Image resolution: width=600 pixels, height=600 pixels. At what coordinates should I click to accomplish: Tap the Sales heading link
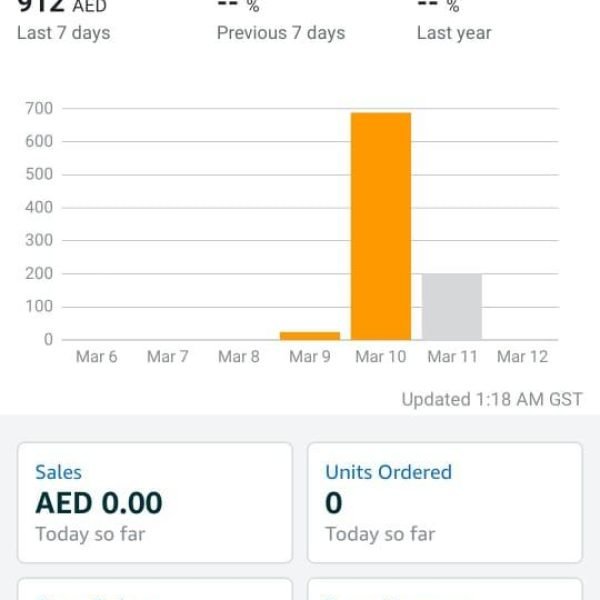tap(58, 472)
